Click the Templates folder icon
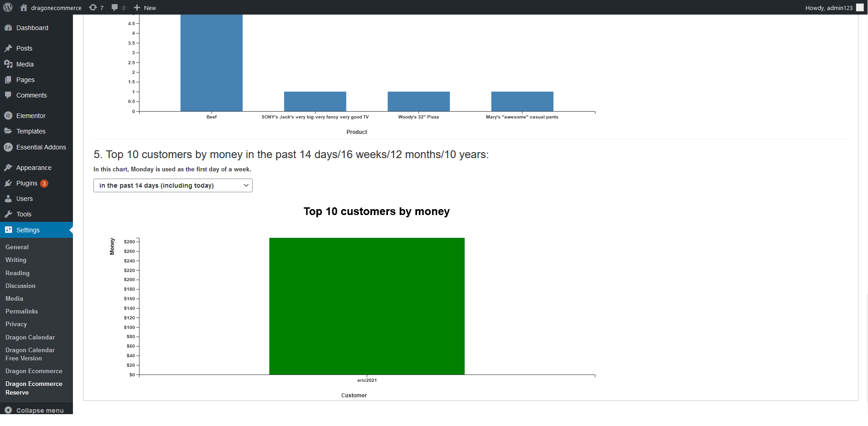868x426 pixels. click(x=8, y=131)
